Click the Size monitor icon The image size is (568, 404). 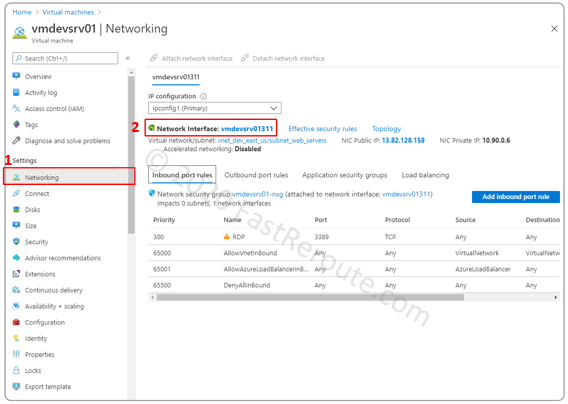(16, 225)
